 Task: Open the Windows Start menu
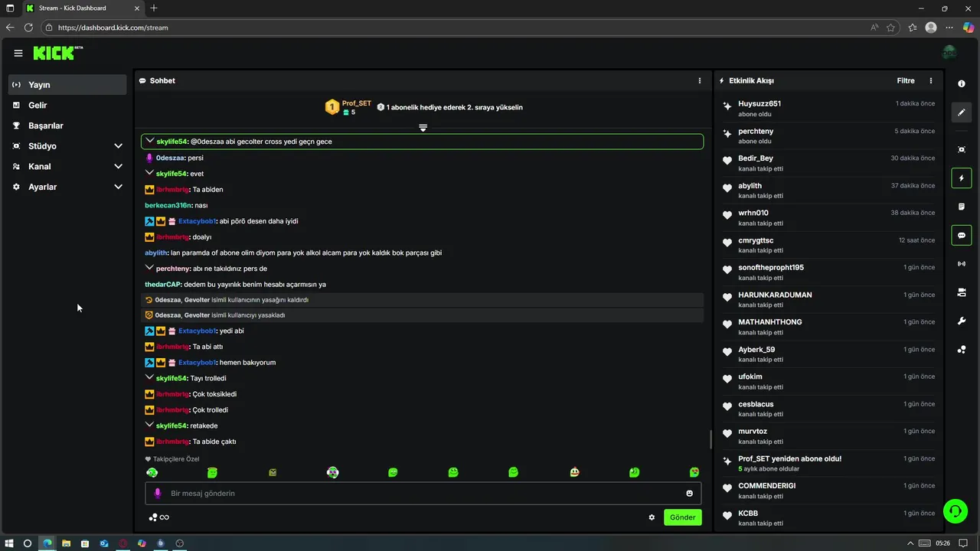(9, 543)
